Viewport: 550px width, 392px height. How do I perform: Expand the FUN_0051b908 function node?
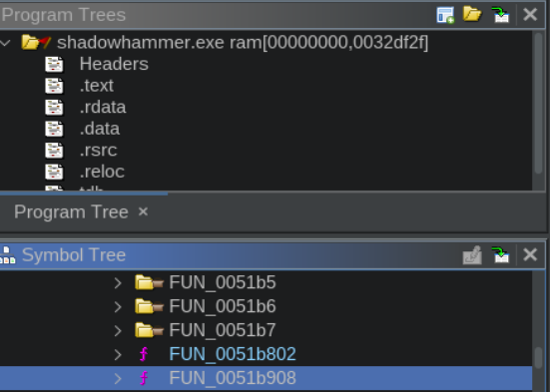pyautogui.click(x=118, y=378)
